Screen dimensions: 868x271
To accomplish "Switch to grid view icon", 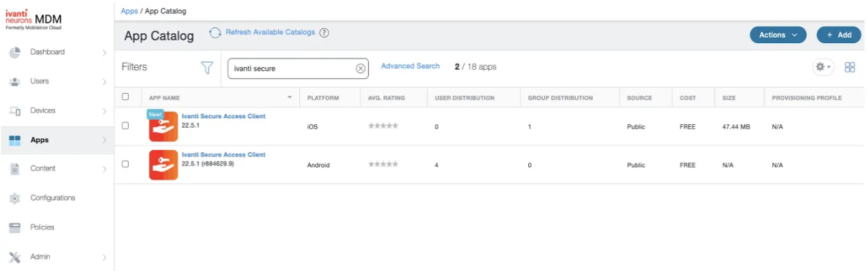I will [x=849, y=67].
